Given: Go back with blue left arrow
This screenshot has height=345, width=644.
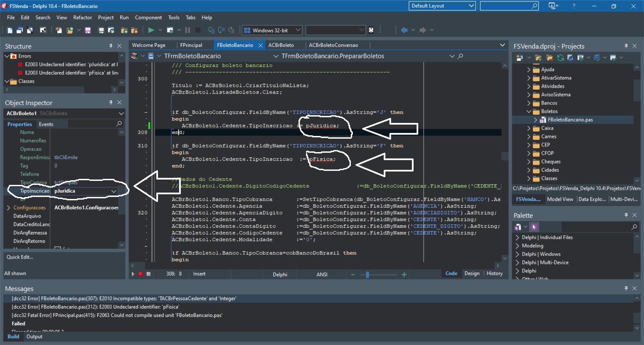Looking at the screenshot, I should (404, 30).
